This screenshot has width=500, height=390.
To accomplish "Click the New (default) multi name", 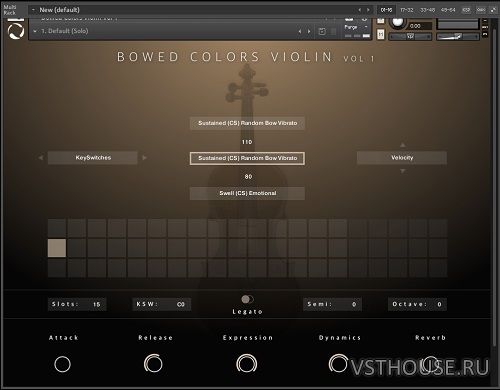I will pos(59,10).
